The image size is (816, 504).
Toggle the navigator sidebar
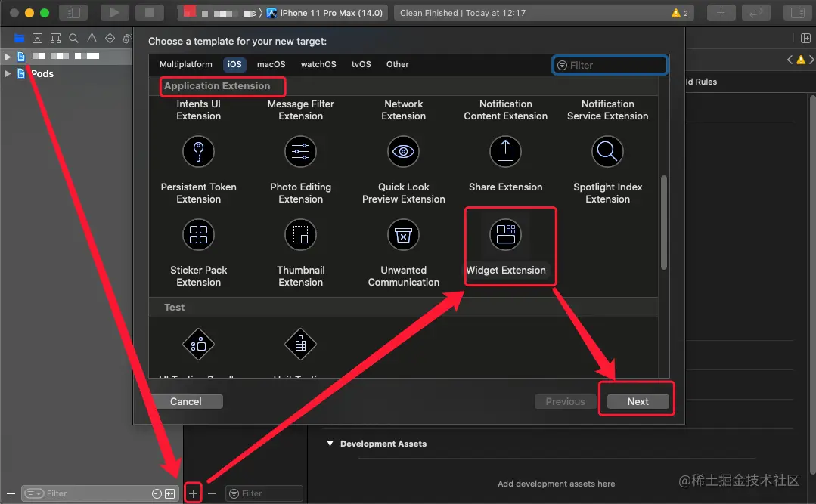coord(73,13)
